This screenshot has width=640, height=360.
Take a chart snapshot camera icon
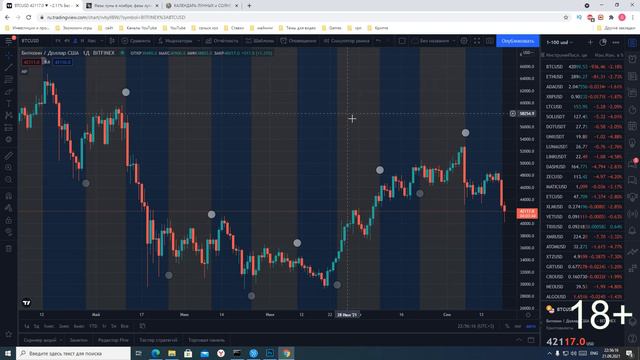click(x=489, y=41)
